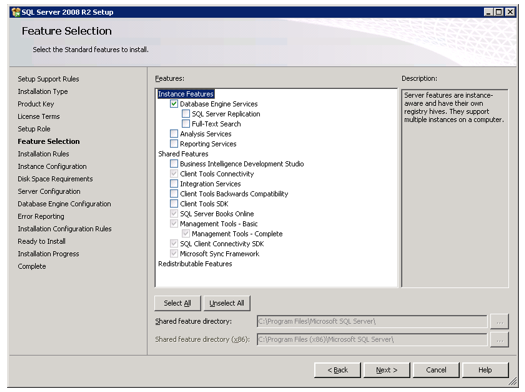Enable Integration Services
525x392 pixels.
174,184
